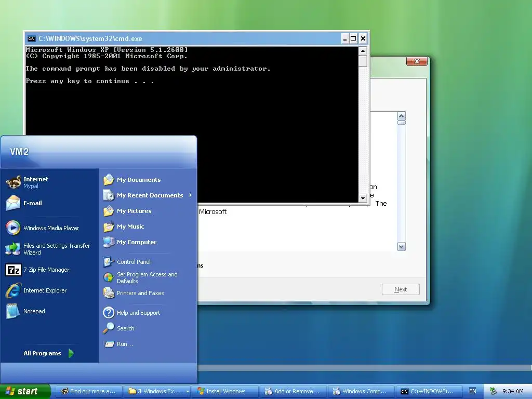The height and width of the screenshot is (399, 532).
Task: Switch to Install Windows taskbar button
Action: tap(225, 391)
